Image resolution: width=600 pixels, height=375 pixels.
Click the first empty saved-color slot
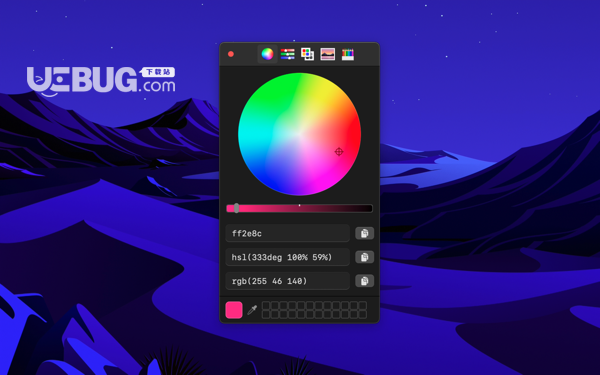[x=266, y=305]
